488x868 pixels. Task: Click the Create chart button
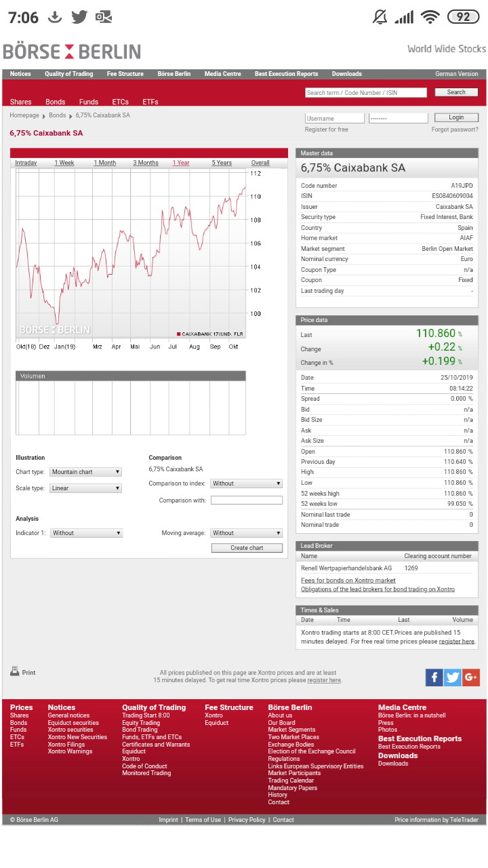tap(247, 548)
